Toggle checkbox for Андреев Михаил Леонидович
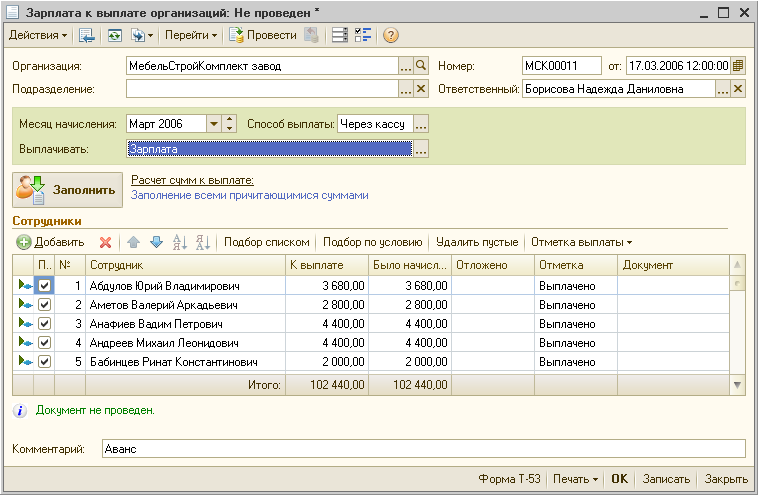 coord(44,342)
